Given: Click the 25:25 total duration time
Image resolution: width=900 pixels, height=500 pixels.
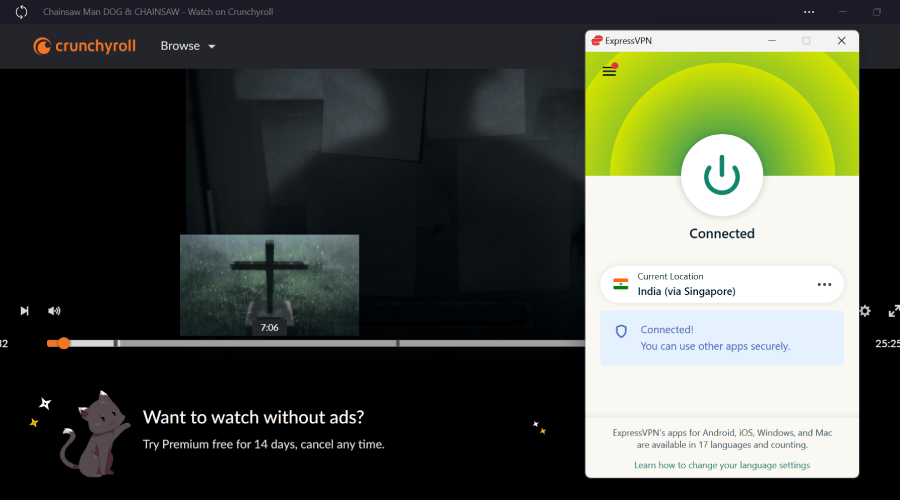Looking at the screenshot, I should (887, 343).
